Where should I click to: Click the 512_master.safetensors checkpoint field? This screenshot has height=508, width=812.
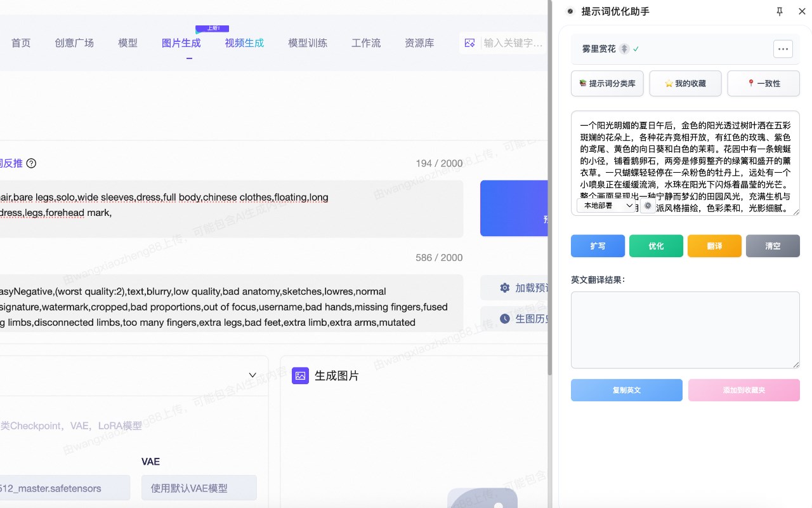(65, 488)
